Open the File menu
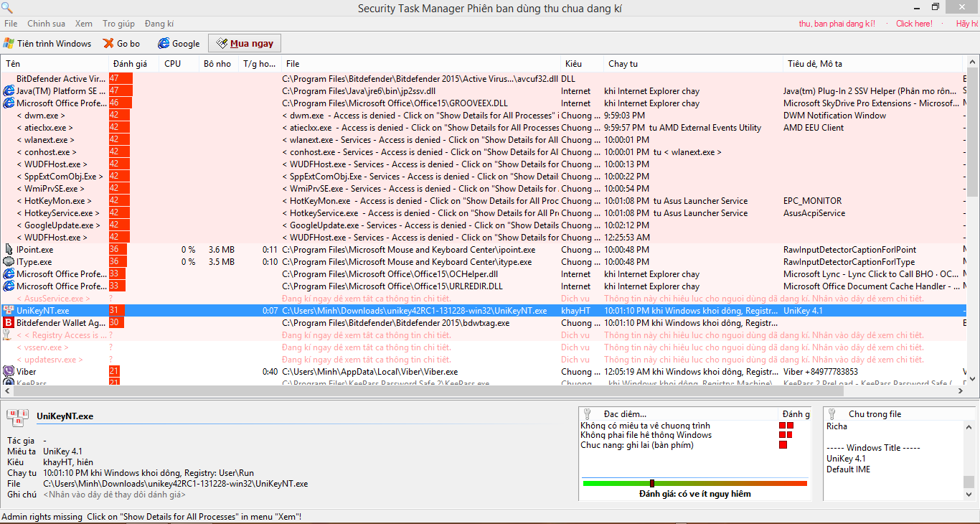This screenshot has height=524, width=980. (11, 24)
